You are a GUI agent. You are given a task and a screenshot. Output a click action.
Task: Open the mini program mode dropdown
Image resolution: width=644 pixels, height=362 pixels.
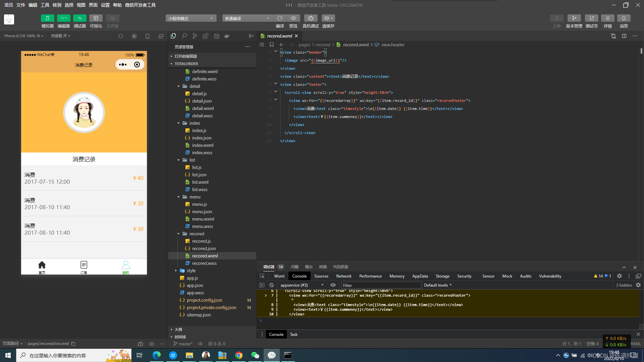pos(191,18)
